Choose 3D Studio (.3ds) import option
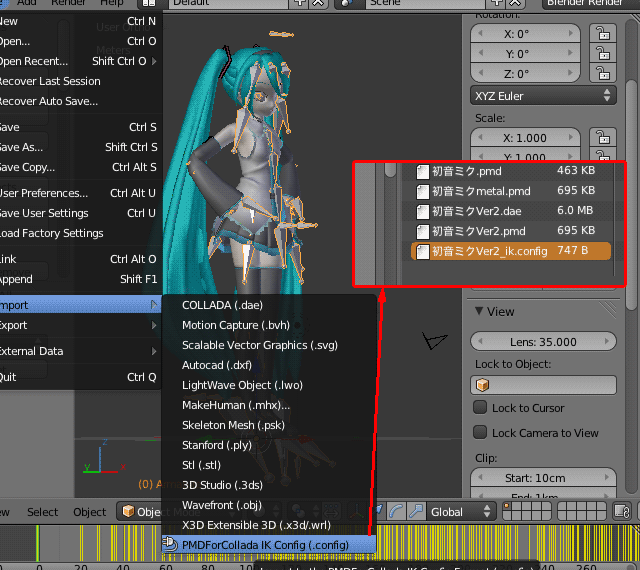 [269, 485]
